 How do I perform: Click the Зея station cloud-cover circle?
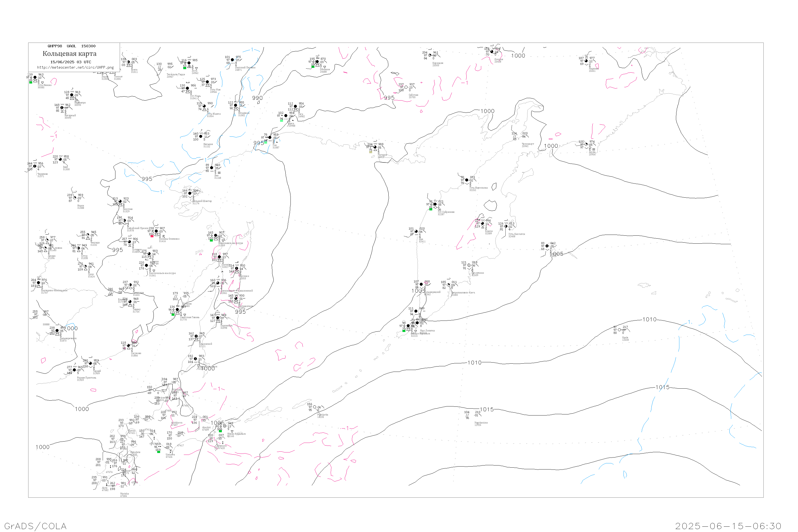60,159
